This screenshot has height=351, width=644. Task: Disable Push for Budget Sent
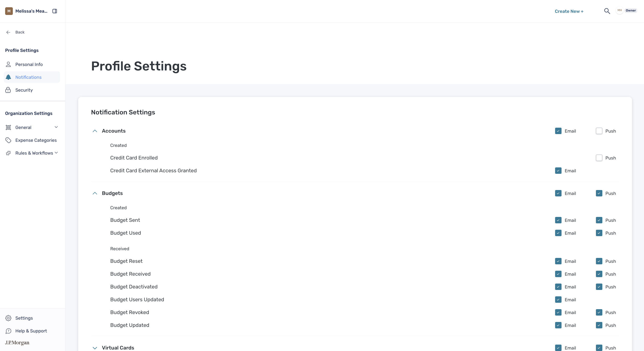click(599, 220)
